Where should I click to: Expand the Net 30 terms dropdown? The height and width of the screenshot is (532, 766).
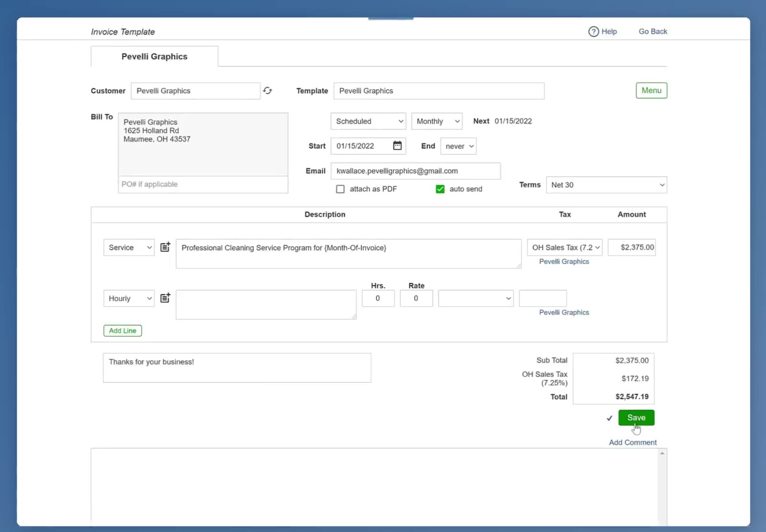606,185
